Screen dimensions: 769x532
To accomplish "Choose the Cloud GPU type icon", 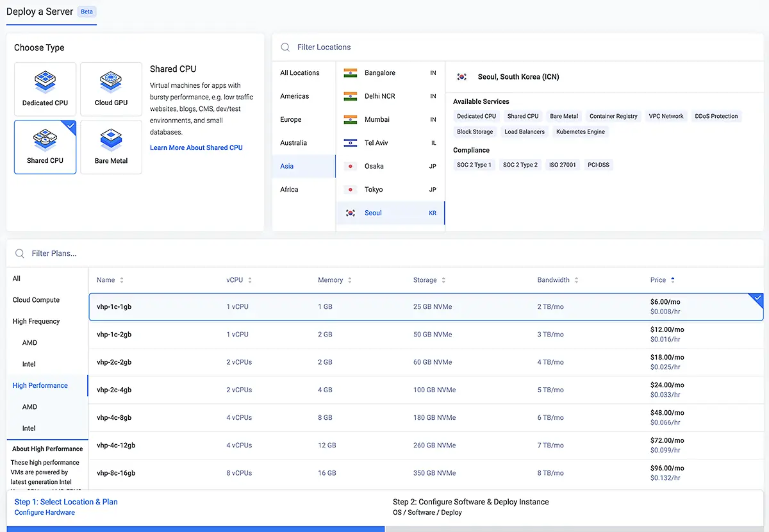I will click(x=111, y=82).
